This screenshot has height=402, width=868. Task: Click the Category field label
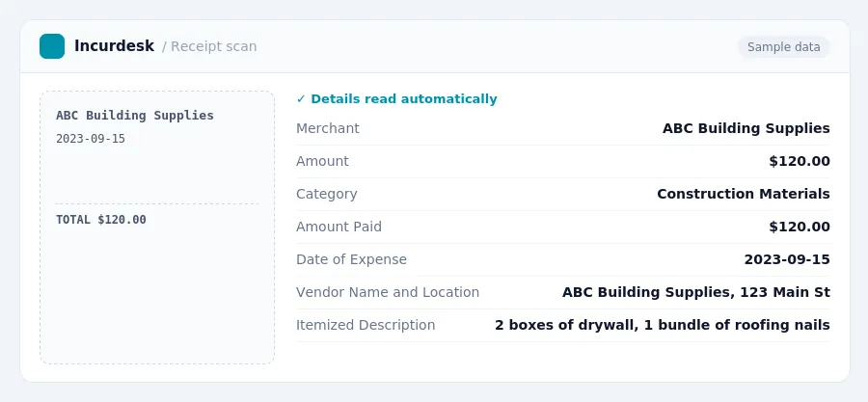[x=327, y=194]
